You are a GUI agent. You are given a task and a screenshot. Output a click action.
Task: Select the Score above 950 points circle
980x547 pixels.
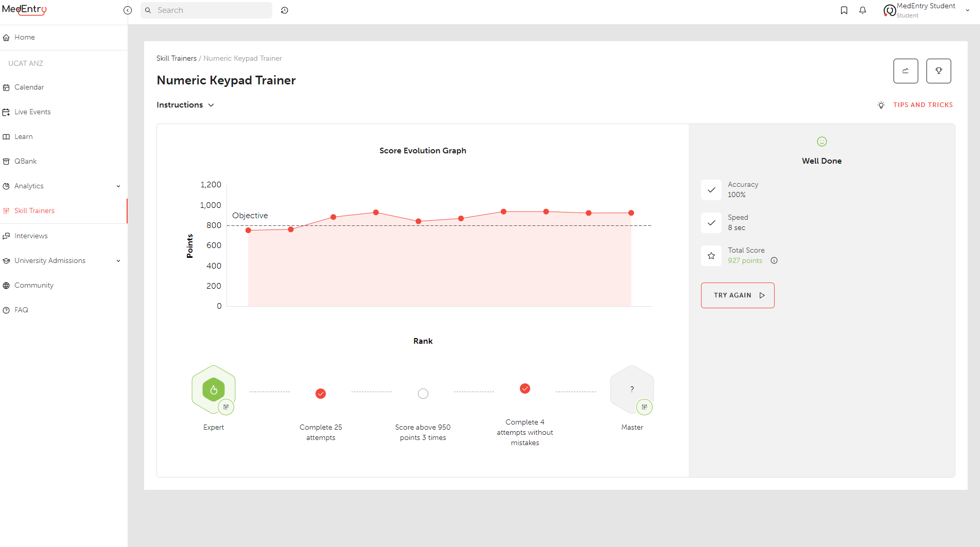(423, 394)
